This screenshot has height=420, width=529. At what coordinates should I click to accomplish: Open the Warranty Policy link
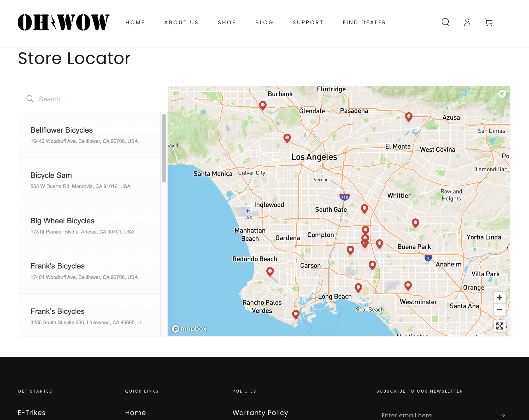(x=260, y=413)
